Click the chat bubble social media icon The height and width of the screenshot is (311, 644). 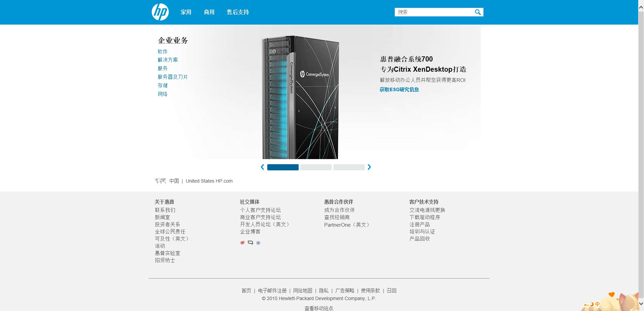click(x=250, y=243)
